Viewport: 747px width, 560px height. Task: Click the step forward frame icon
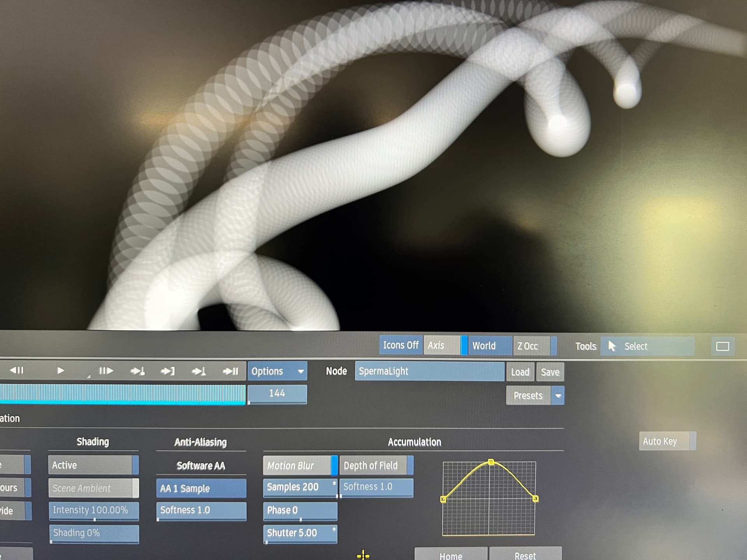pyautogui.click(x=106, y=371)
